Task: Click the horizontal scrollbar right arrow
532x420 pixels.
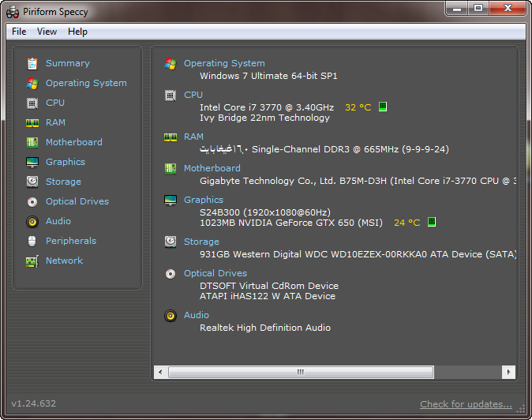Action: (508, 372)
